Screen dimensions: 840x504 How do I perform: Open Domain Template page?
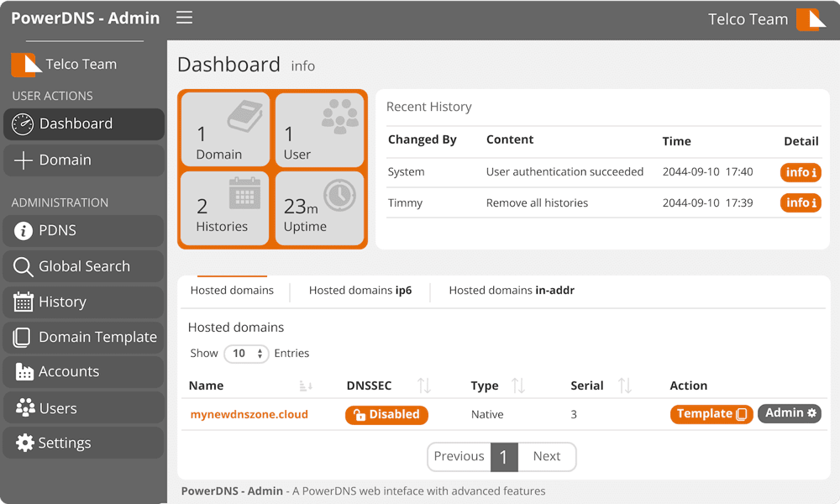[x=83, y=338]
